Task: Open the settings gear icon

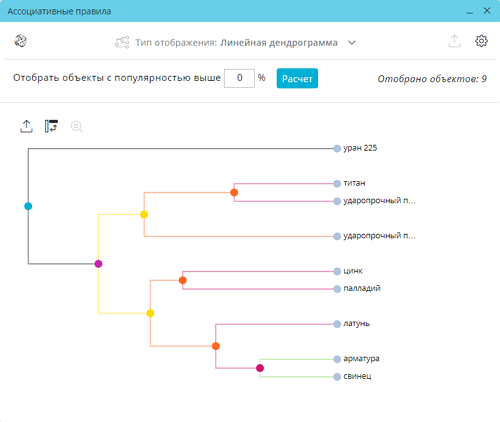Action: pyautogui.click(x=481, y=41)
